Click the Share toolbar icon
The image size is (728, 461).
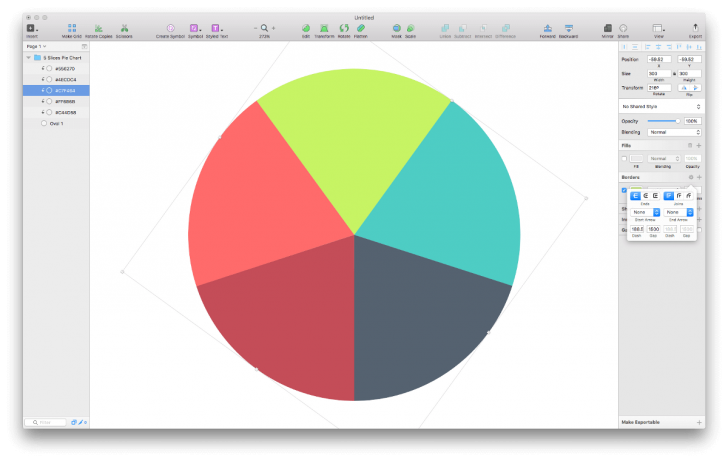[623, 28]
